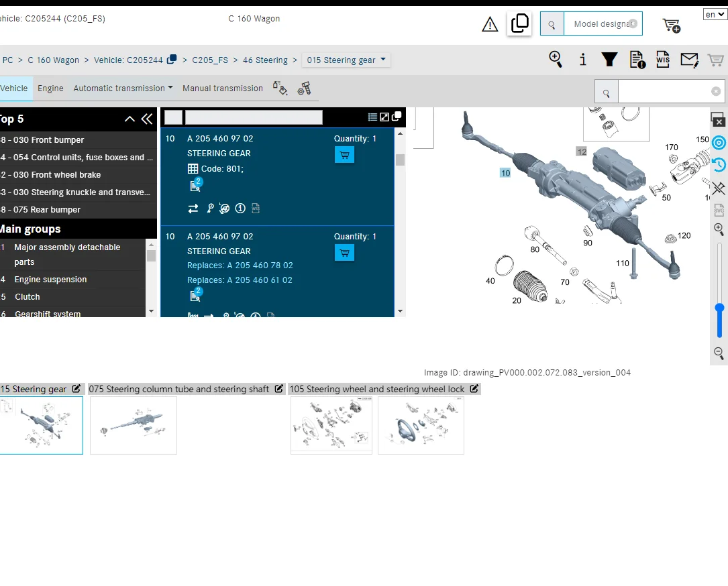
Task: Open the info 'i' icon in toolbar
Action: click(x=582, y=60)
